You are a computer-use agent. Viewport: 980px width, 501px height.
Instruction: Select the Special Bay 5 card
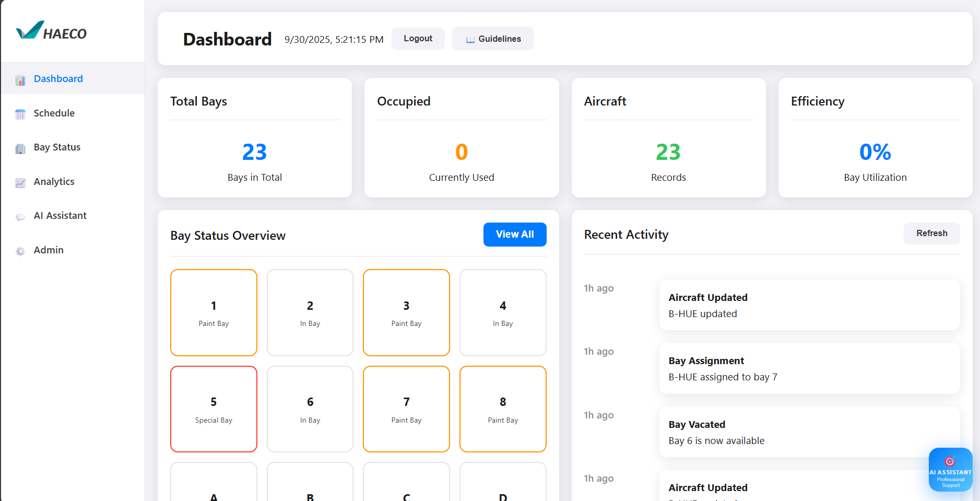click(214, 409)
